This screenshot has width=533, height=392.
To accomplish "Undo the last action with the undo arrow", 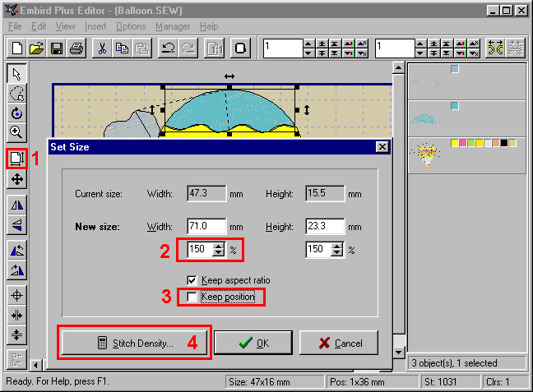I will pyautogui.click(x=168, y=48).
